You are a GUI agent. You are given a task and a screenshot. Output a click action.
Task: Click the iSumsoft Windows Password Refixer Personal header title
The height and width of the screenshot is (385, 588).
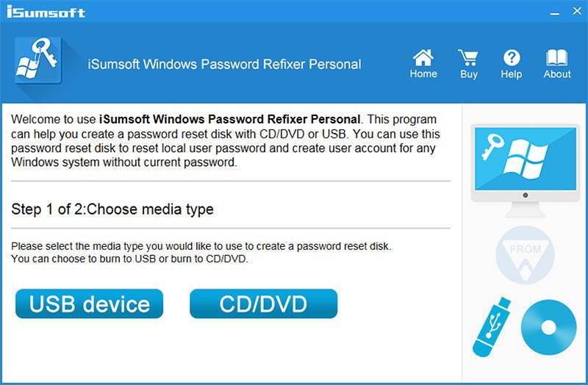click(224, 64)
